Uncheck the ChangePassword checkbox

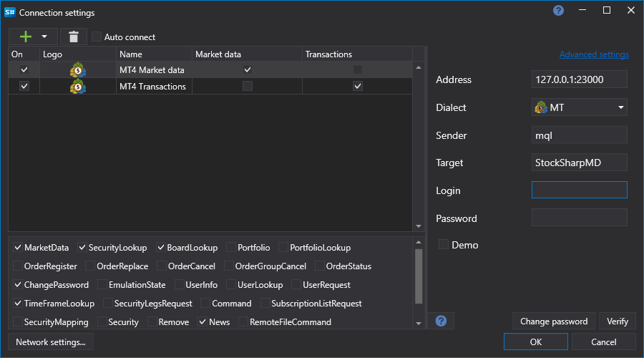[x=18, y=284]
